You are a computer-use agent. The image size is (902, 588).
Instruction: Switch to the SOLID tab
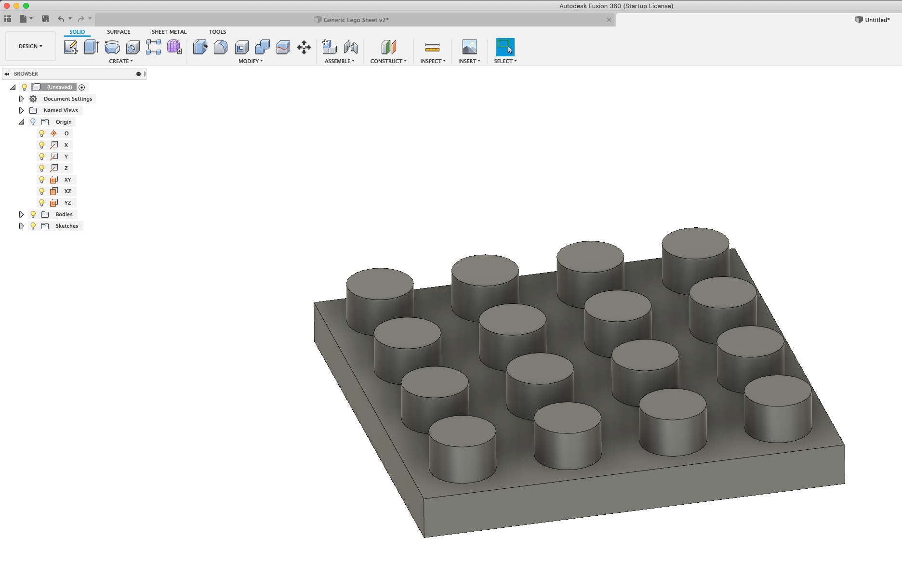77,32
